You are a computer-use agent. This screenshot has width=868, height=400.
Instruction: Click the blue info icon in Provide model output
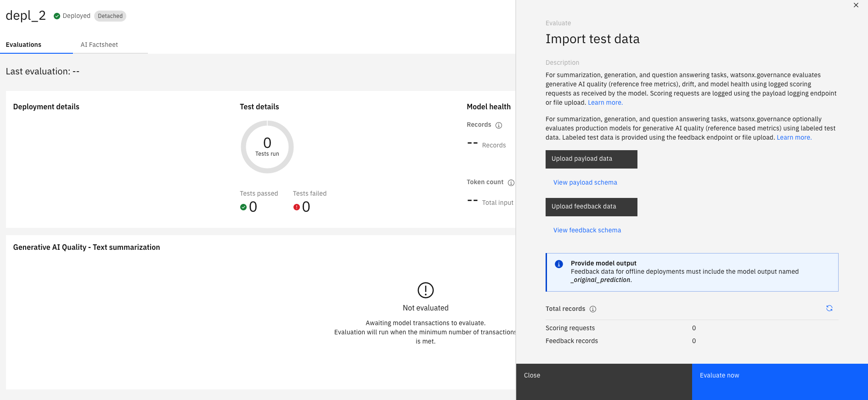(x=559, y=264)
